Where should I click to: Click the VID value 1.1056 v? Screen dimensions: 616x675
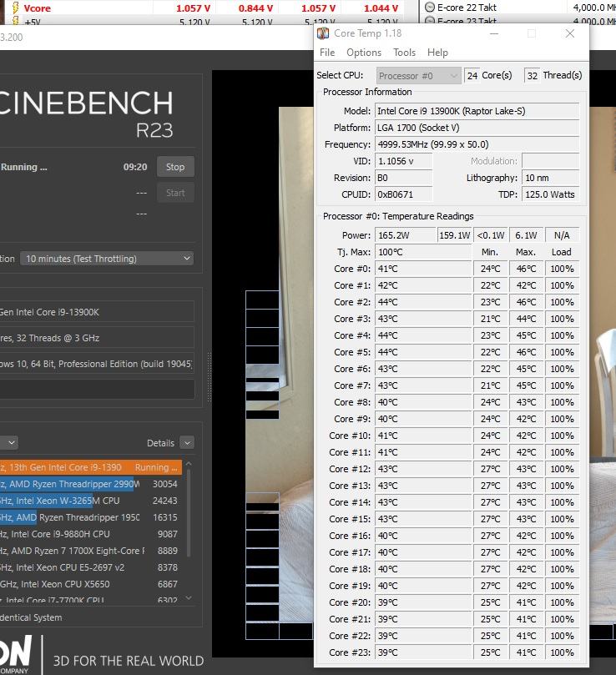pos(403,161)
